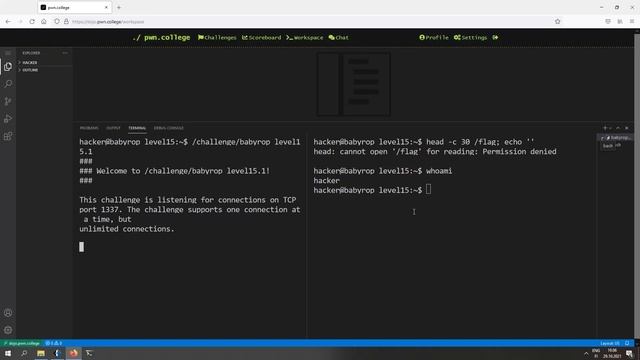Switch to the PROBLEMS panel tab

click(x=89, y=128)
